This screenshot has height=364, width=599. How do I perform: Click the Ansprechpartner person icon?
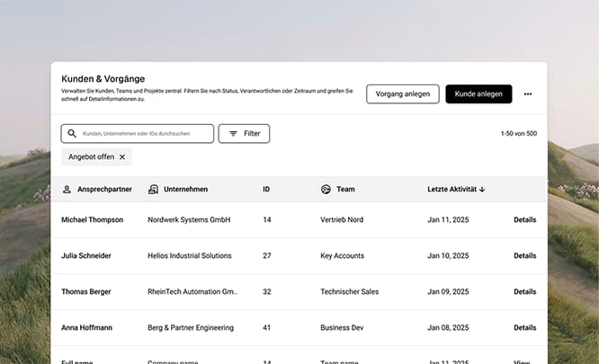tap(67, 190)
